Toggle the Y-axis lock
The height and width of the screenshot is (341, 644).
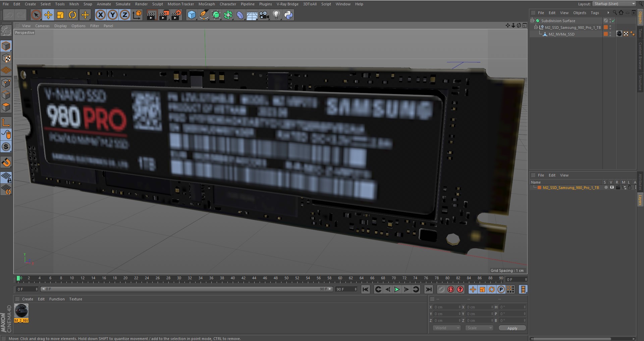[113, 15]
